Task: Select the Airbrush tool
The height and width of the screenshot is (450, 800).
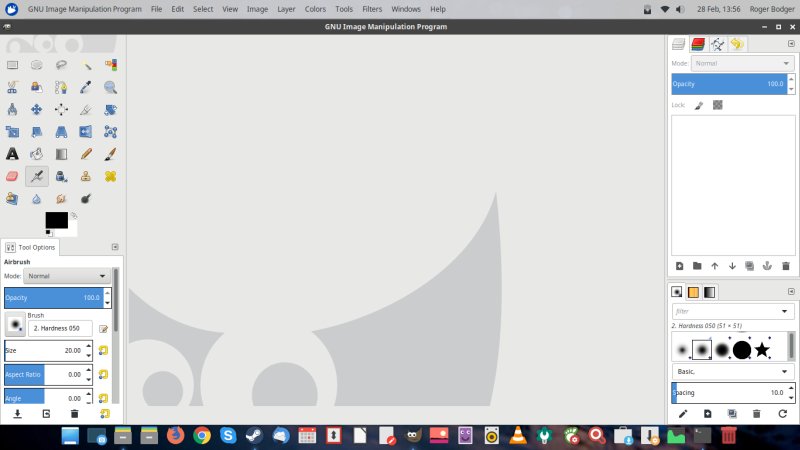Action: pyautogui.click(x=37, y=177)
